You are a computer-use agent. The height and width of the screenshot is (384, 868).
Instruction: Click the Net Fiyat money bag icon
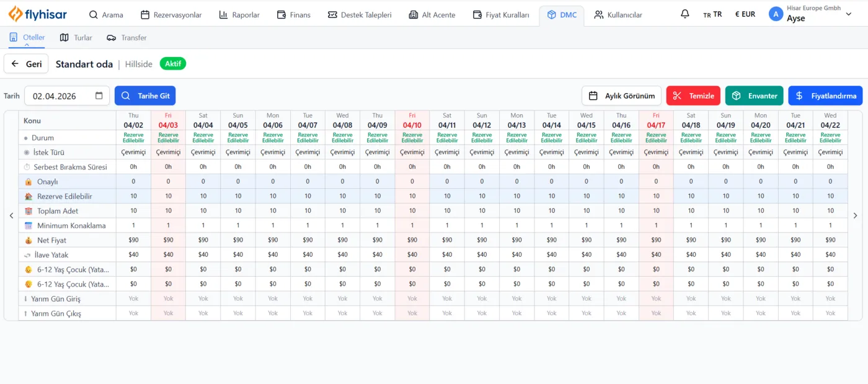pyautogui.click(x=28, y=240)
